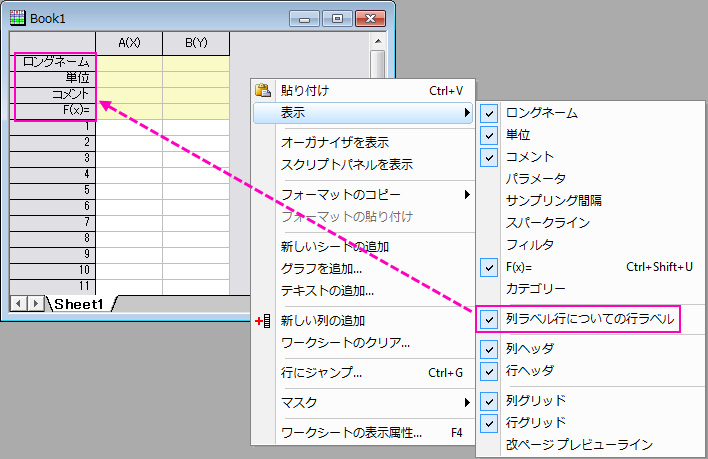Screen dimensions: 708x459
Task: Select column header B(Y)
Action: pyautogui.click(x=196, y=43)
